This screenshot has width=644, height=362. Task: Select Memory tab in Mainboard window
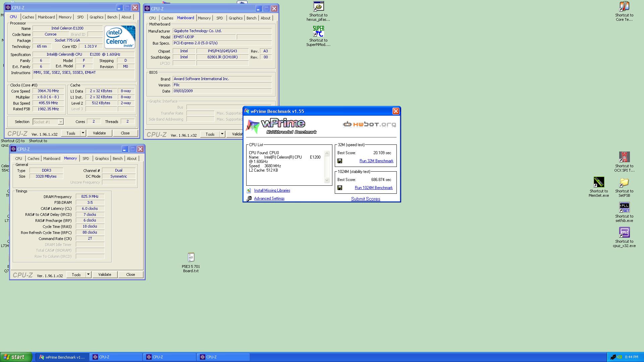point(204,18)
